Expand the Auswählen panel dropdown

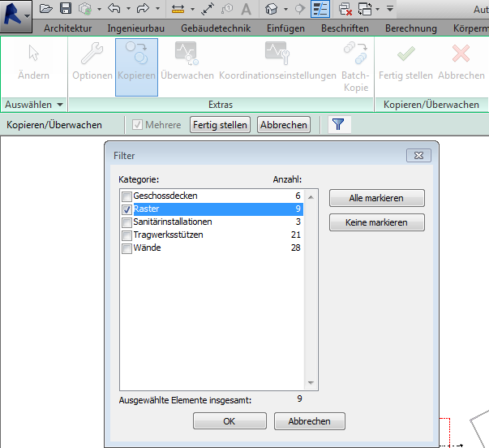click(x=60, y=105)
